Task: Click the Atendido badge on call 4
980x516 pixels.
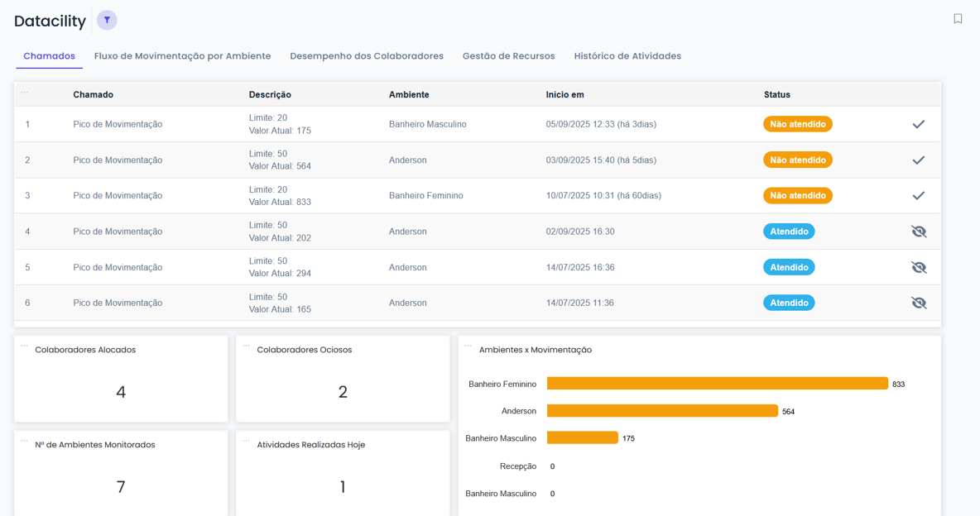Action: [x=788, y=232]
